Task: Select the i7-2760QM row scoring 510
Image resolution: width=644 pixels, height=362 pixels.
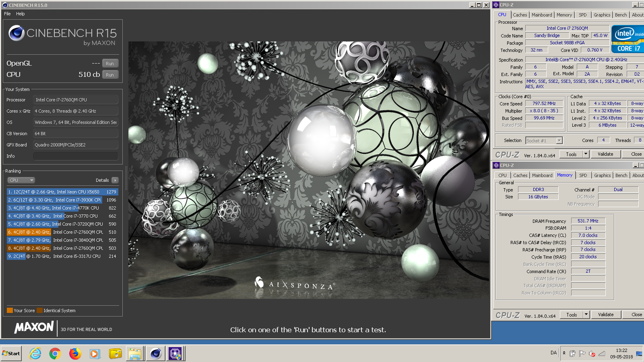Action: 62,232
